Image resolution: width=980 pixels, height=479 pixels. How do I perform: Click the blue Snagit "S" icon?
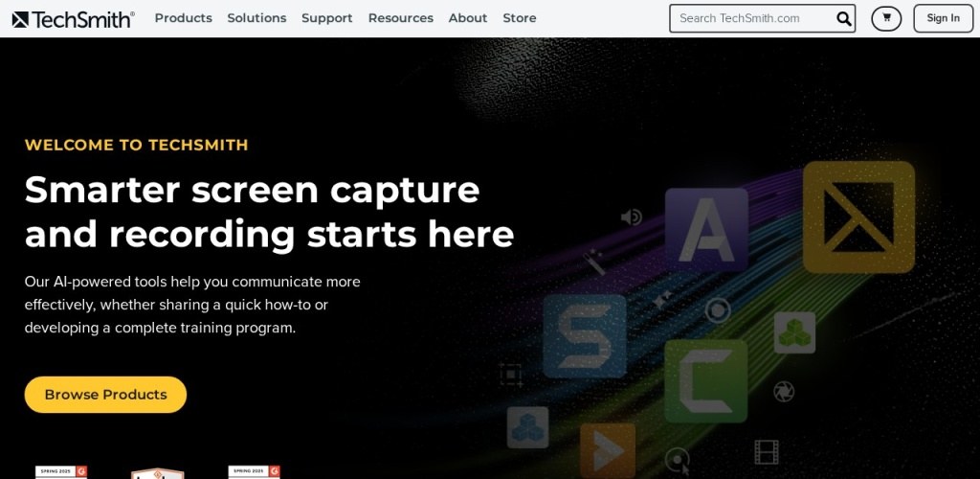tap(585, 336)
